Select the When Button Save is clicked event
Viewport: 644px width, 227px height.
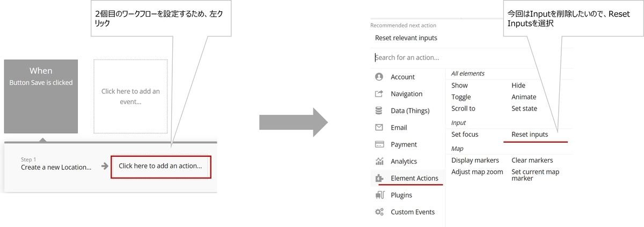click(x=41, y=97)
